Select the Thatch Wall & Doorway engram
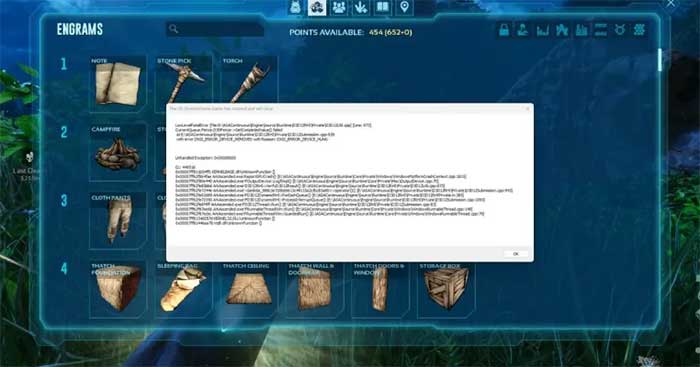The image size is (700, 367). [x=315, y=289]
